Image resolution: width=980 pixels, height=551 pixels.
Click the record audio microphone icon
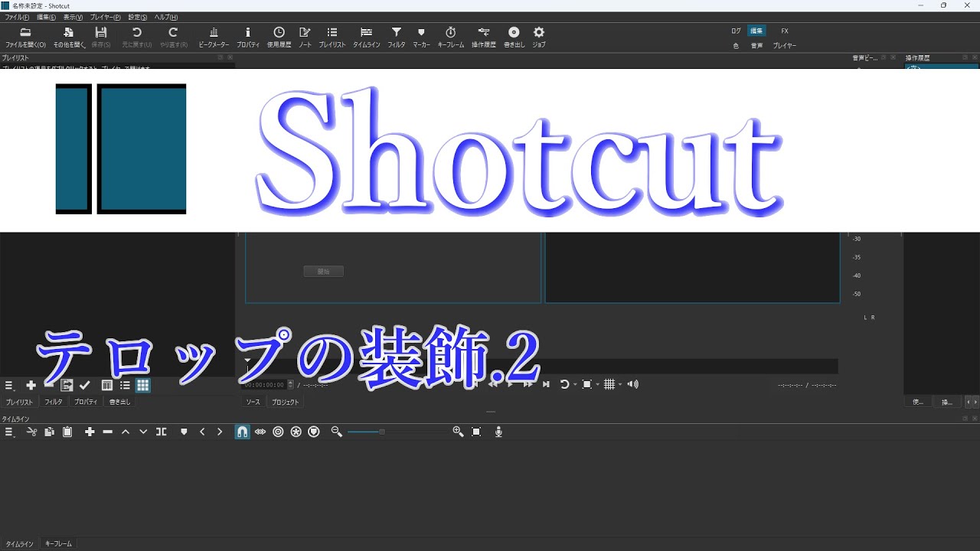[498, 432]
